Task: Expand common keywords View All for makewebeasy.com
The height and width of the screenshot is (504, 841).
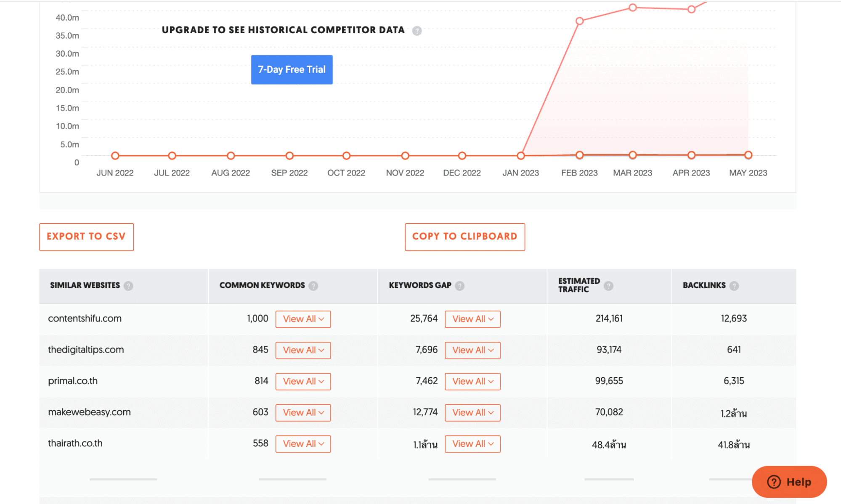Action: point(303,412)
